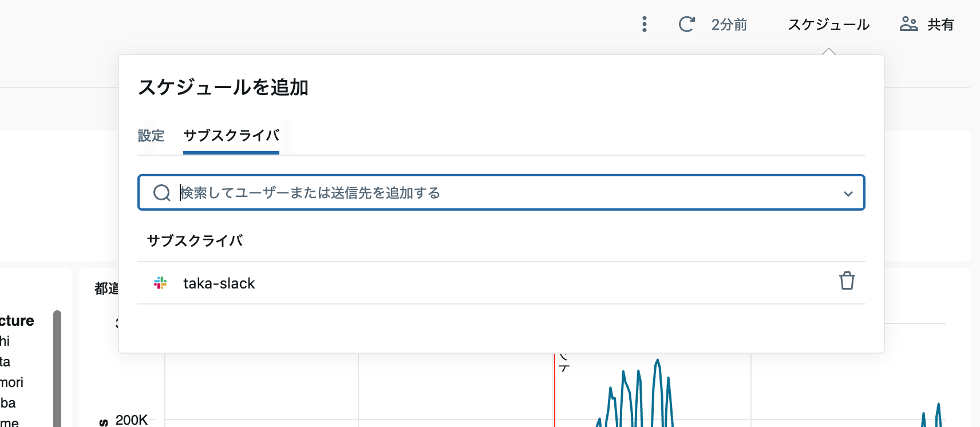Click the magnifier search icon
Screen dimensions: 980x427
click(162, 193)
